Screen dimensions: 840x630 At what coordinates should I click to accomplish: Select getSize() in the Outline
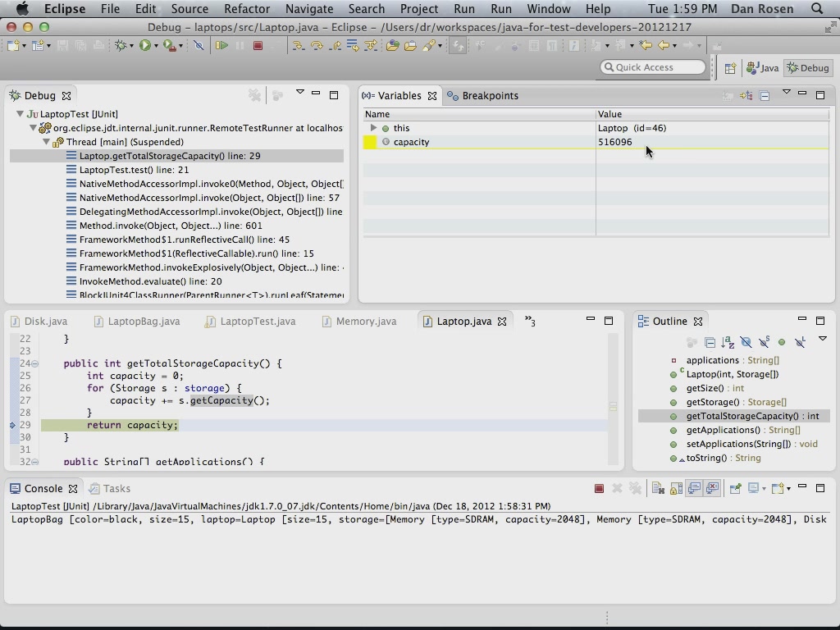[x=714, y=388]
